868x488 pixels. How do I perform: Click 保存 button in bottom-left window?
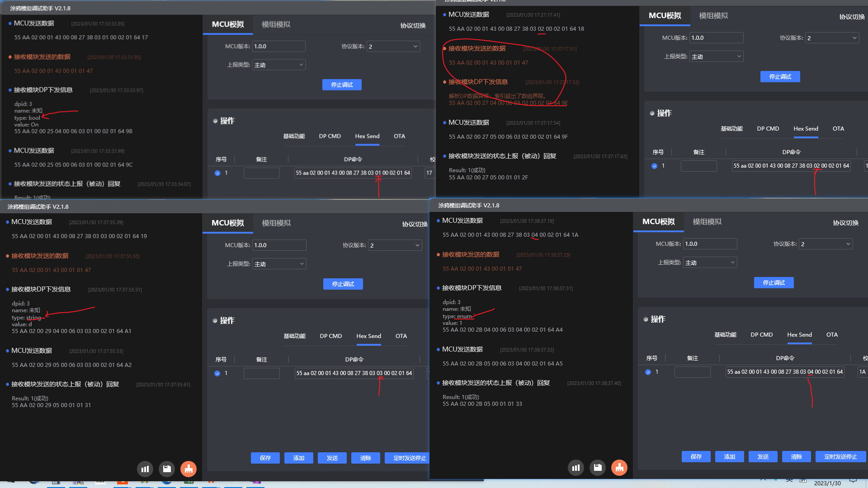tap(265, 458)
